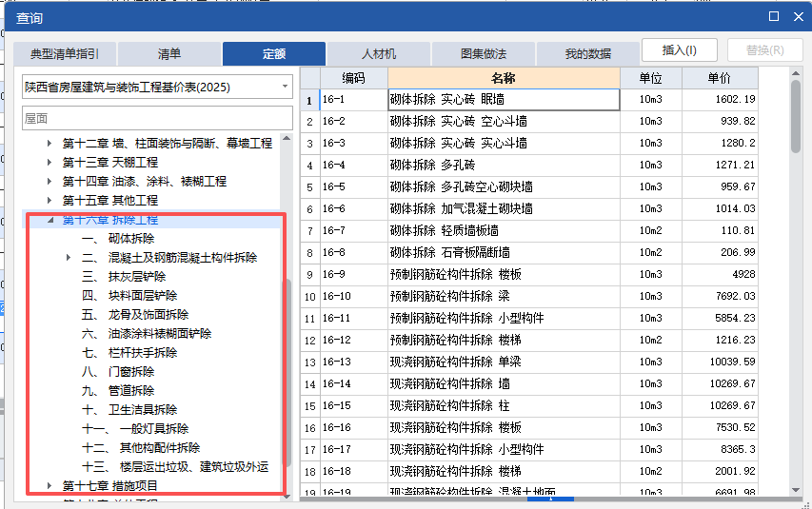812x509 pixels.
Task: Expand the 第十三章 天棚工程 node
Action: [50, 162]
